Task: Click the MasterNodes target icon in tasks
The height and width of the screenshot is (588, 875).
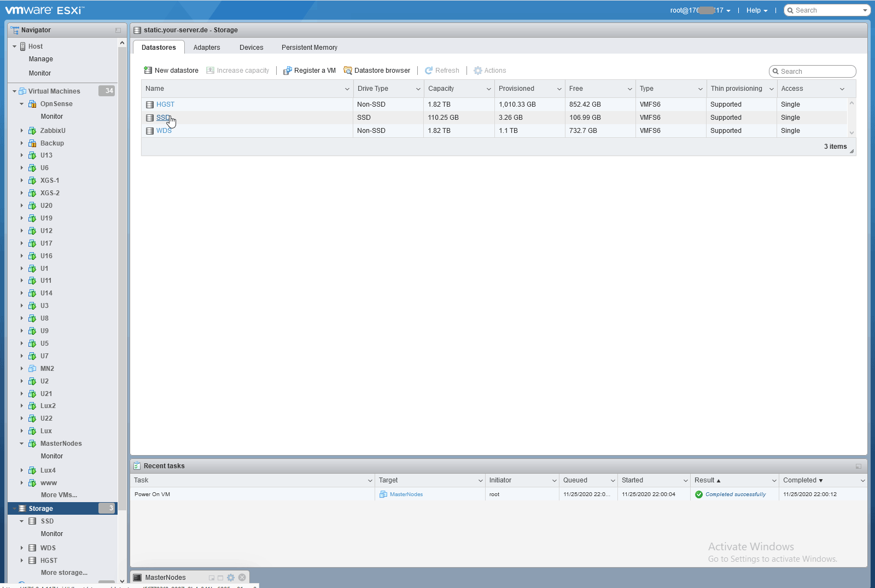Action: [383, 494]
